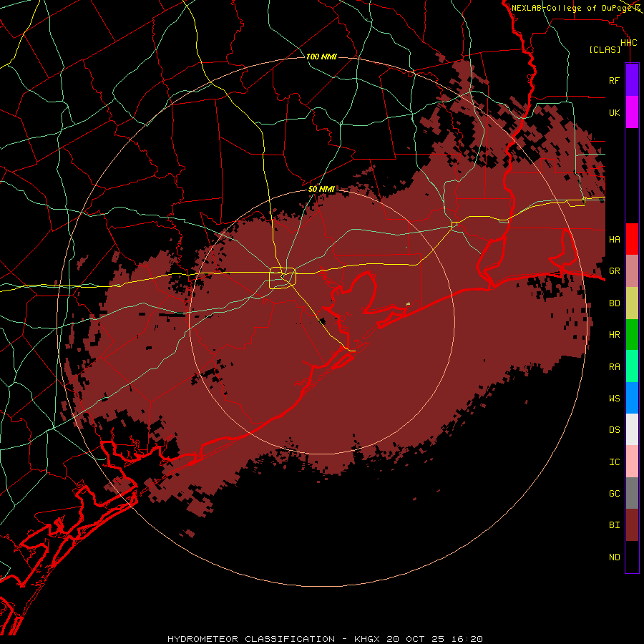The width and height of the screenshot is (644, 644).
Task: Click the WS legend label
Action: coord(614,399)
